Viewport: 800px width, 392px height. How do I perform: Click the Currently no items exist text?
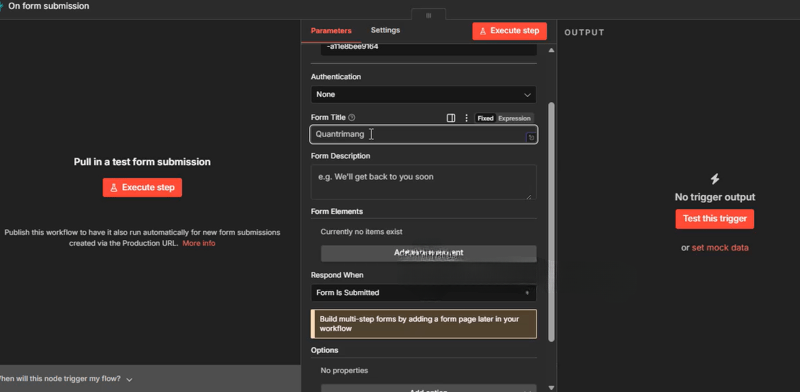coord(361,232)
